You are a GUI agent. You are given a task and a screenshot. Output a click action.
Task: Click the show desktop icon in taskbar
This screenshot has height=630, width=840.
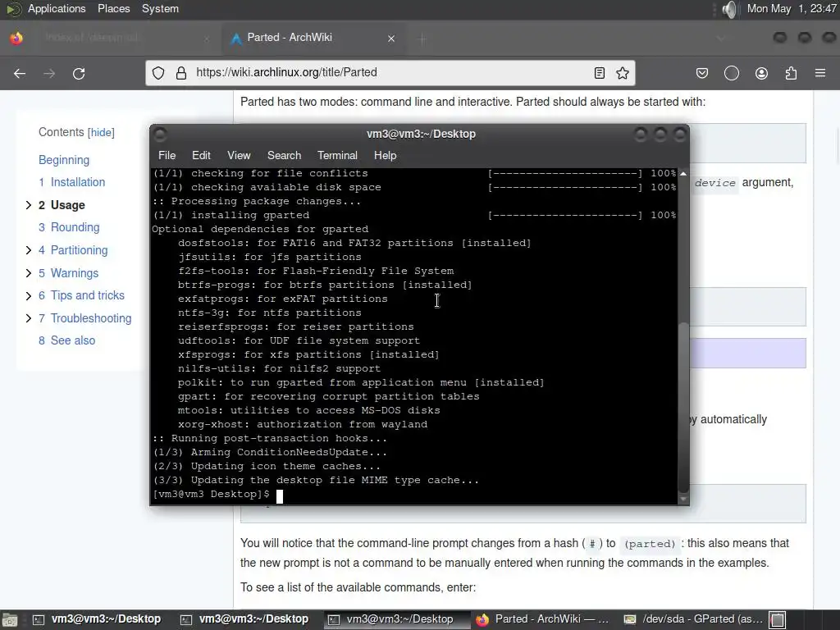10,620
